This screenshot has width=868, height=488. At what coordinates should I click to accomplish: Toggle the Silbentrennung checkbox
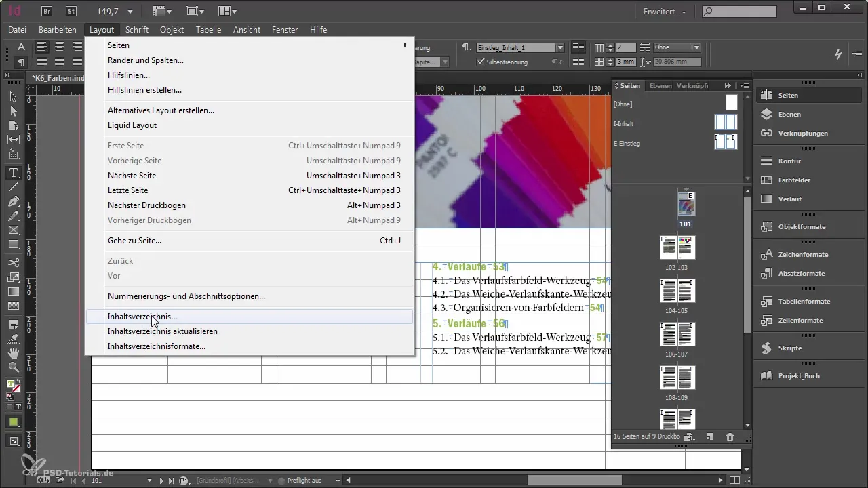481,62
